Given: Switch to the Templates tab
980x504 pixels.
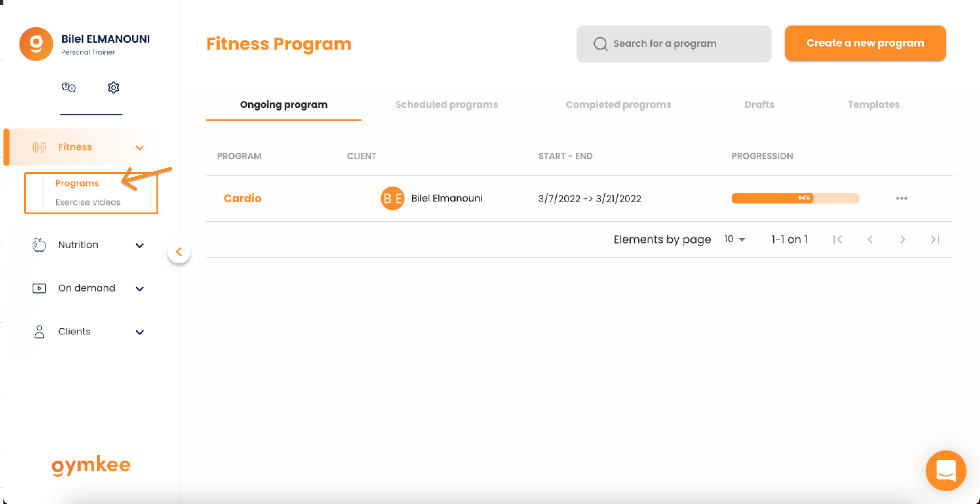Looking at the screenshot, I should click(x=873, y=105).
